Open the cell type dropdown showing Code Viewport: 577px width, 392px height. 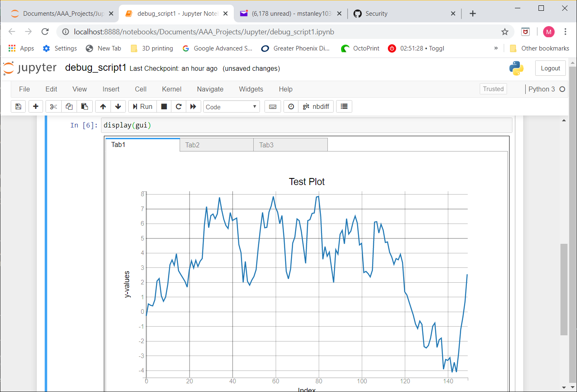click(x=231, y=106)
